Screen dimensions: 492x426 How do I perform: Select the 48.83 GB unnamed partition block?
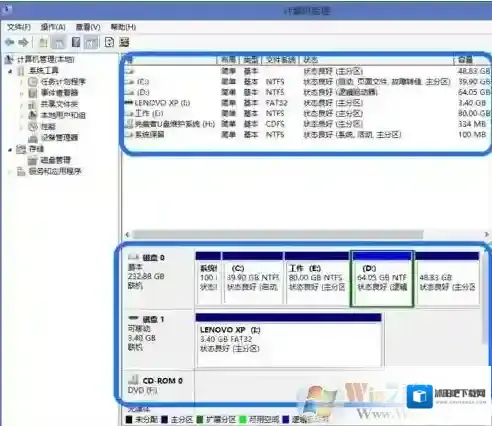[447, 278]
